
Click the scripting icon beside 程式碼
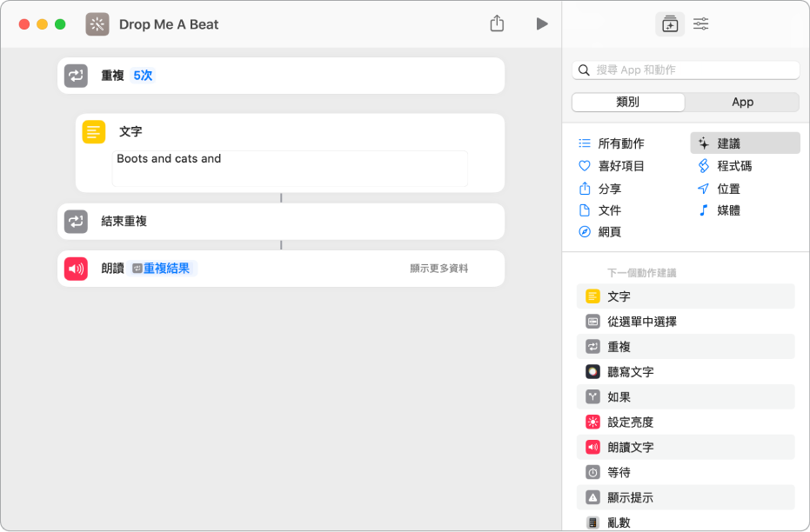(704, 166)
